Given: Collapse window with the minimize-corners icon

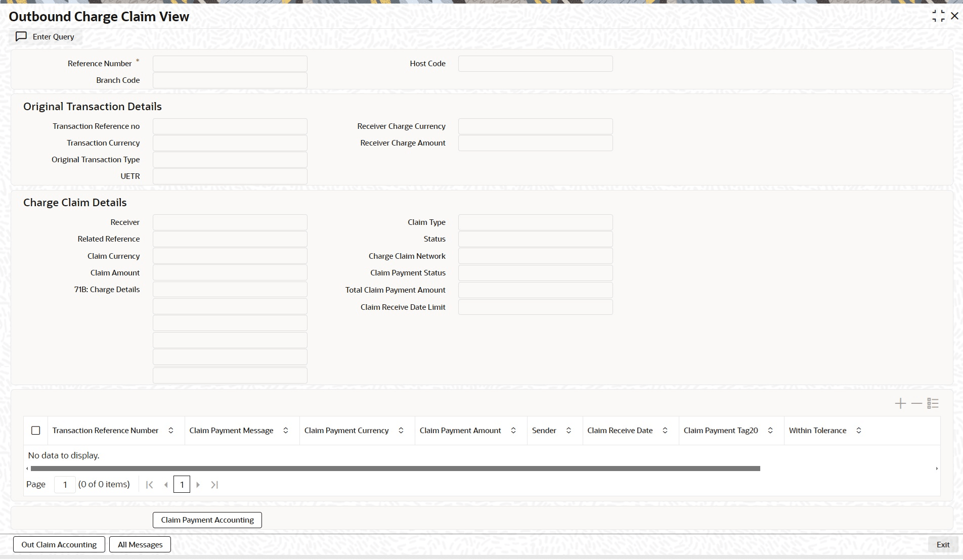Looking at the screenshot, I should click(938, 16).
